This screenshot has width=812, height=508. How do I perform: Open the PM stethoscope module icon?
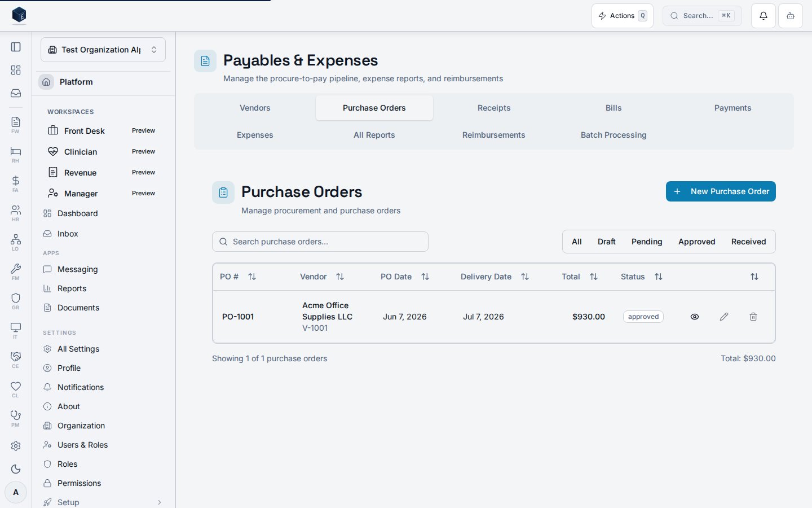[16, 418]
